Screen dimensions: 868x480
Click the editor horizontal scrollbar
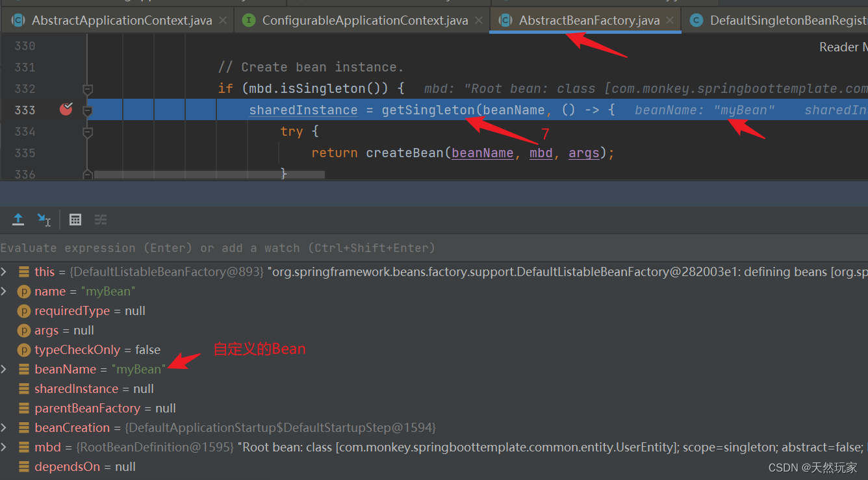click(209, 175)
